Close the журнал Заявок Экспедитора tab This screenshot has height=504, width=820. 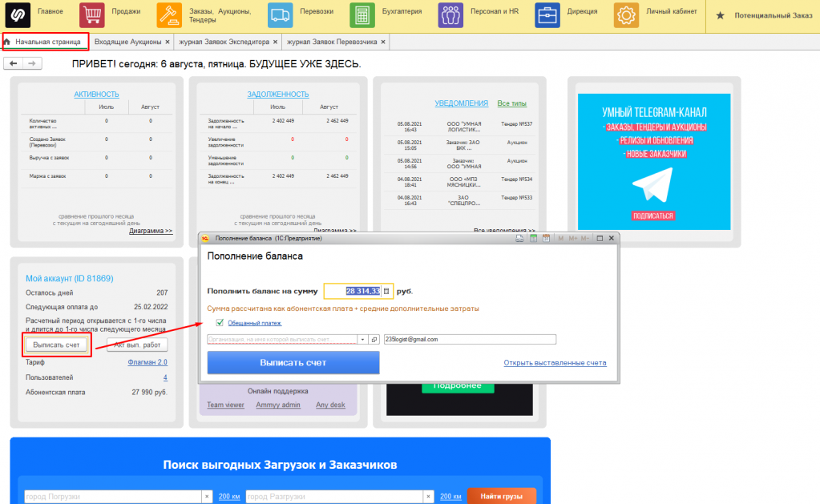point(275,42)
